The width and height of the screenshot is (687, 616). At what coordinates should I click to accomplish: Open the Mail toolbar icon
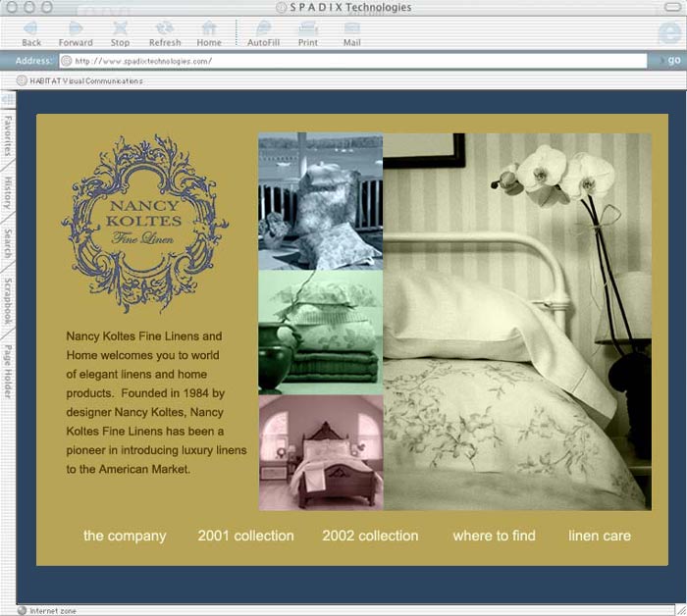click(x=351, y=32)
